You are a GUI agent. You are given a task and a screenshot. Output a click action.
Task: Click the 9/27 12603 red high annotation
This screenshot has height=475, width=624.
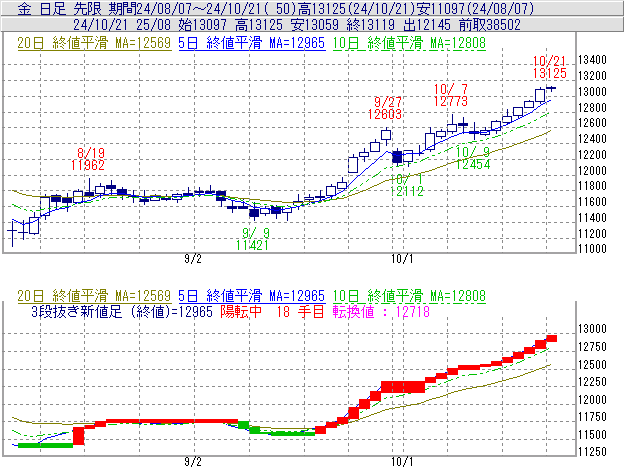[x=385, y=108]
